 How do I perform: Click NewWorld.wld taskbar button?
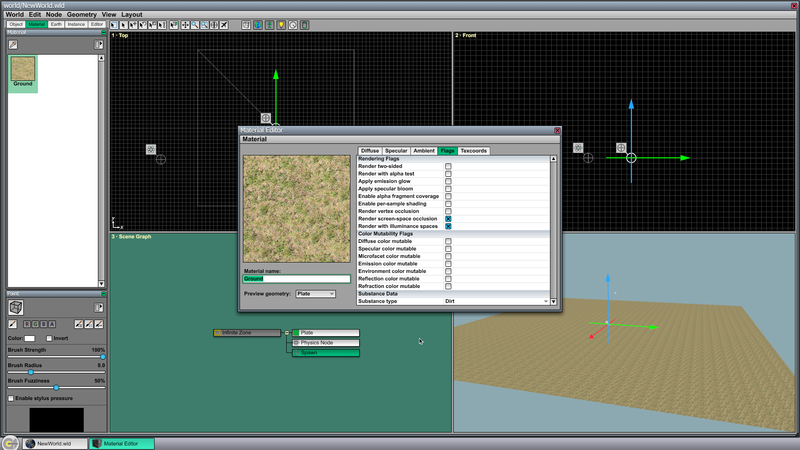point(55,444)
